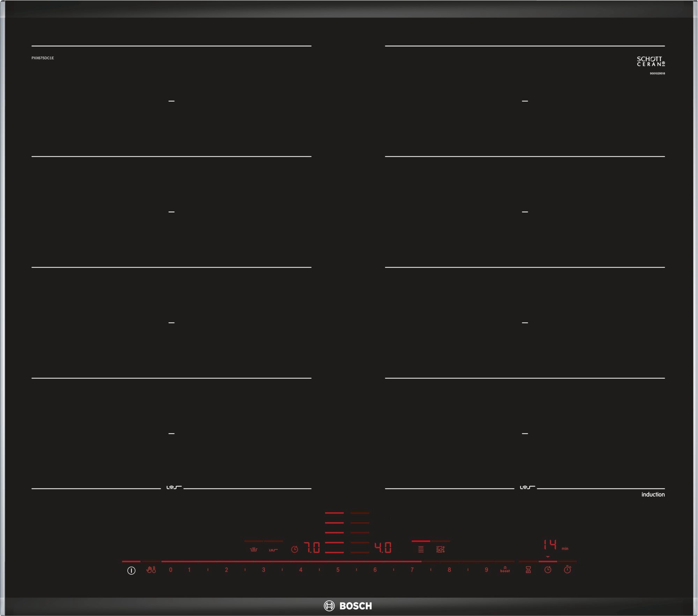The image size is (698, 616).
Task: Set heat level 5 on slider
Action: click(338, 570)
